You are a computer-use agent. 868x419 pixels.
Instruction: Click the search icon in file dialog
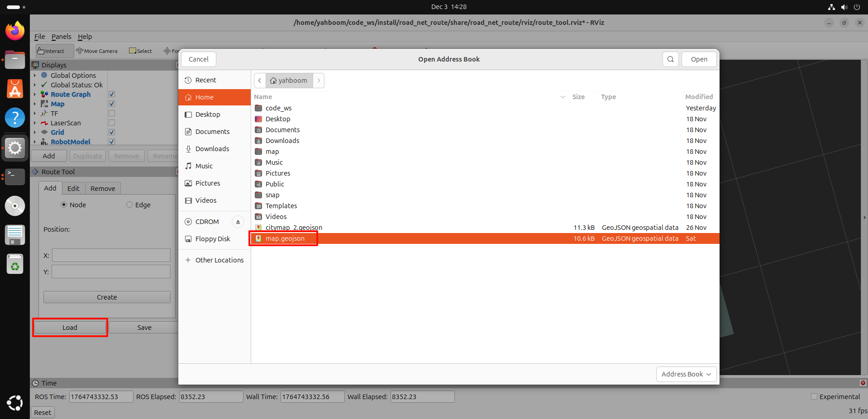tap(670, 59)
